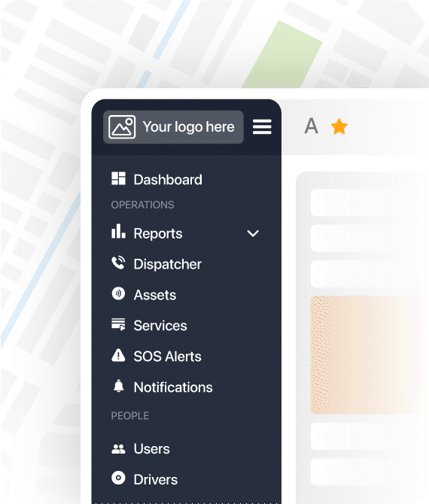The image size is (429, 504).
Task: Go to Users page
Action: click(x=152, y=449)
